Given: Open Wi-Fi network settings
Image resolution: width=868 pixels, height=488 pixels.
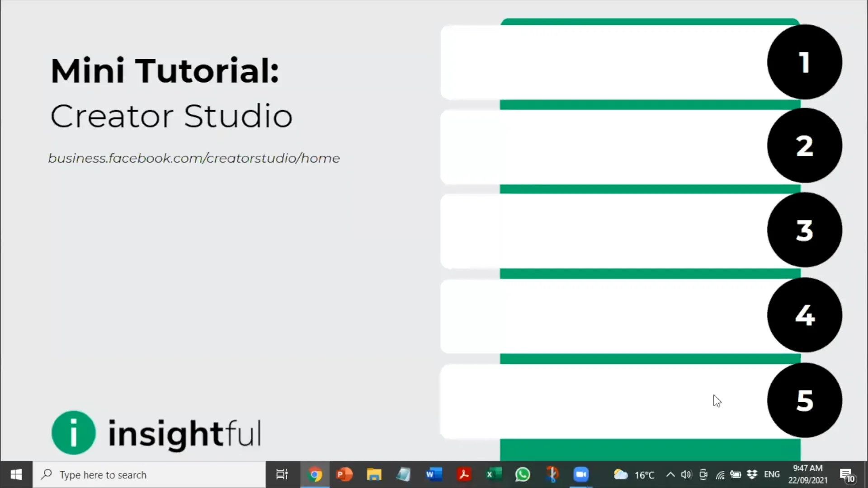Looking at the screenshot, I should coord(720,474).
